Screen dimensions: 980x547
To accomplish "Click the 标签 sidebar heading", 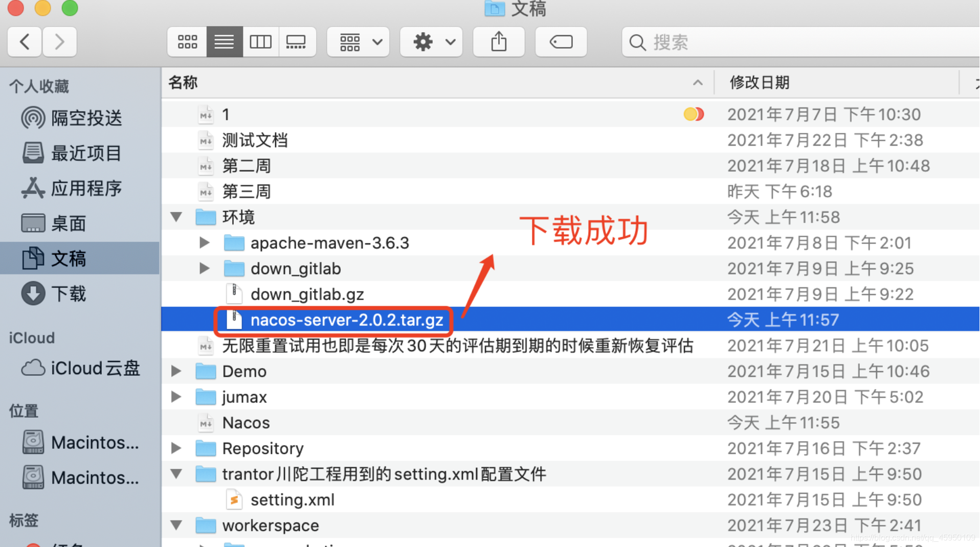I will click(24, 520).
